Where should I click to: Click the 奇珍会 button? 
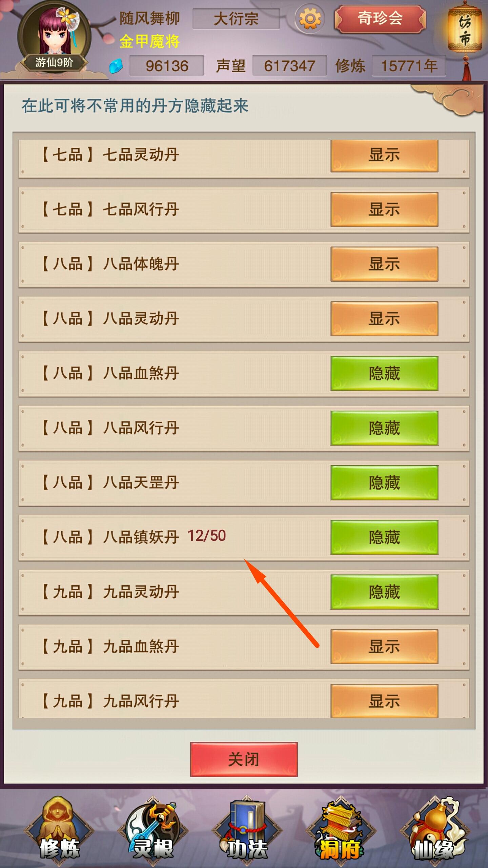380,19
